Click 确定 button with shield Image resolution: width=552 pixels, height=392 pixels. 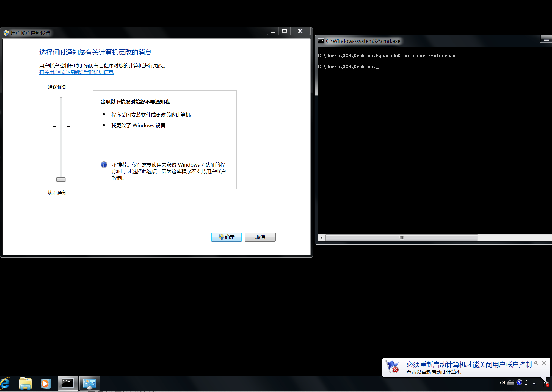226,237
